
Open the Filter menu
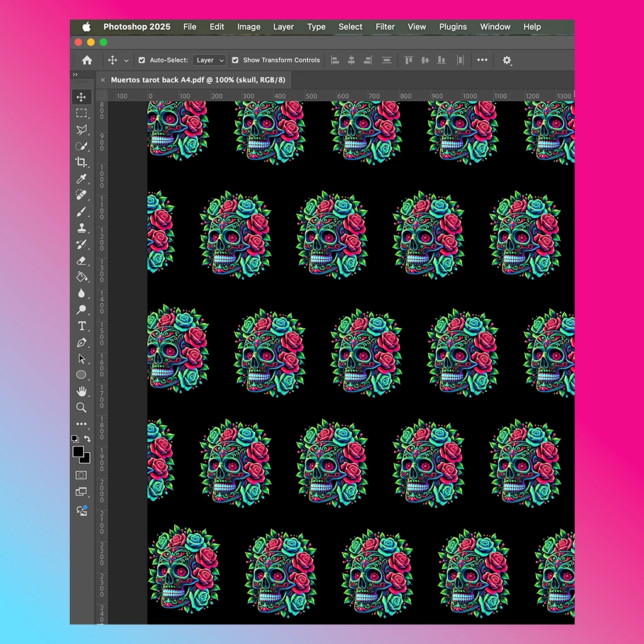coord(386,26)
